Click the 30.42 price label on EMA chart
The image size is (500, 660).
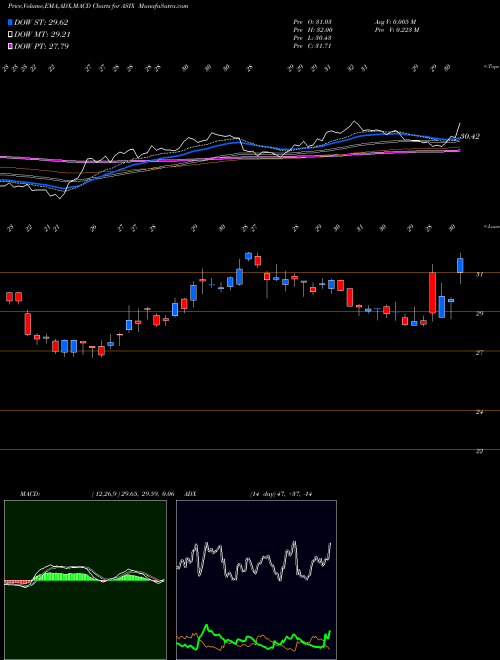click(x=470, y=136)
